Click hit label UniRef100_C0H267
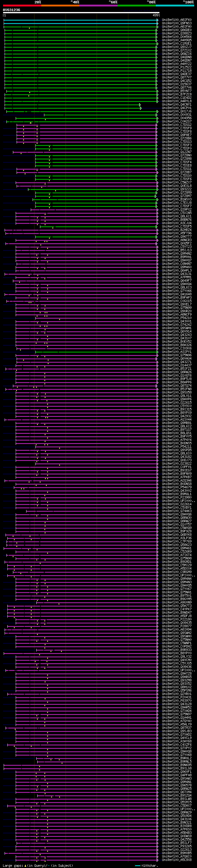197x868 pixels. 176,121
